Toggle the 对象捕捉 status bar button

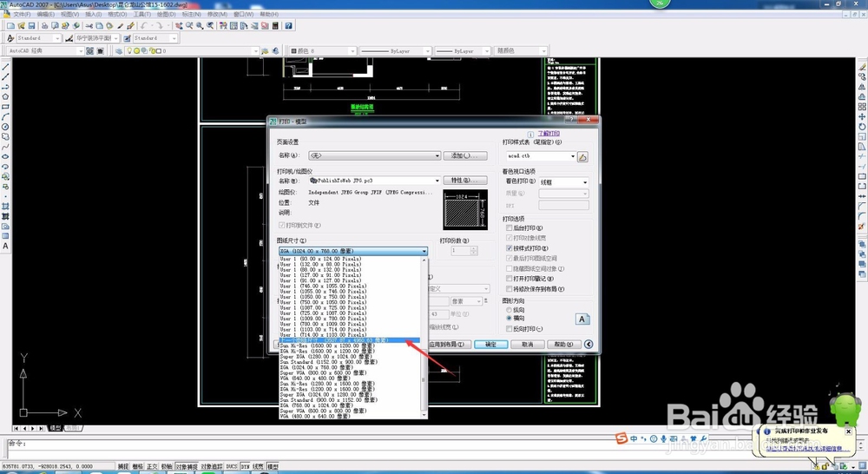pyautogui.click(x=187, y=467)
